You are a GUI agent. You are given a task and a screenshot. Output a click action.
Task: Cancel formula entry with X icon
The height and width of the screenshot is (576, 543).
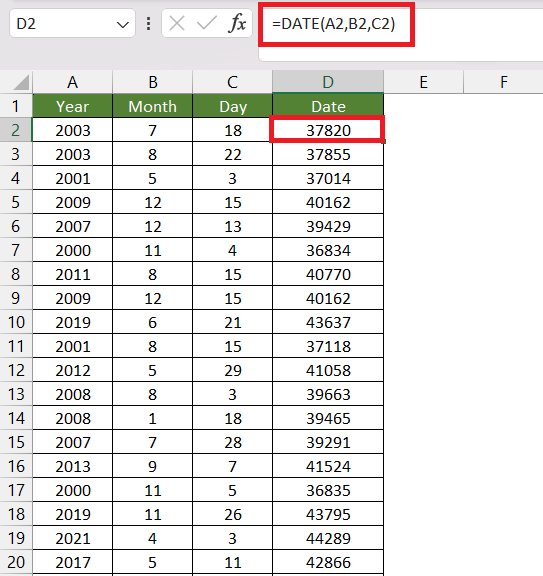tap(177, 24)
